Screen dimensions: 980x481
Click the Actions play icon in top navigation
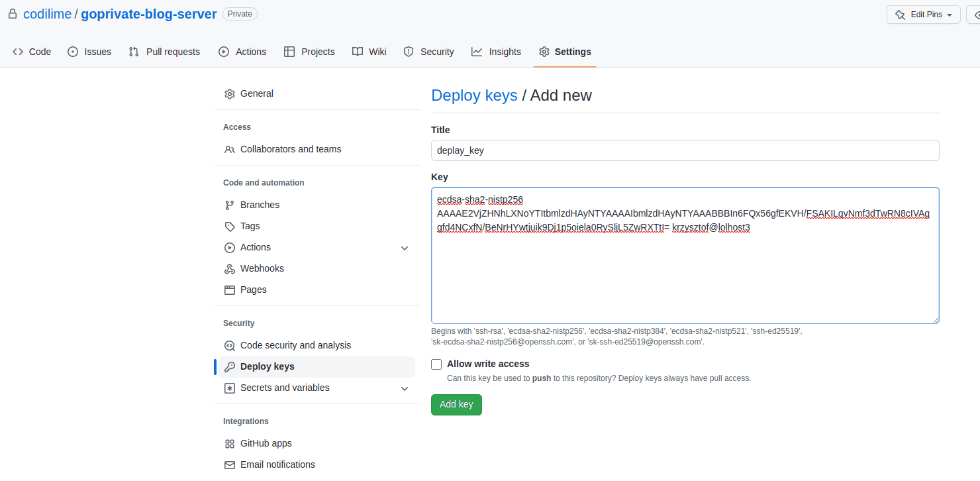(x=224, y=51)
